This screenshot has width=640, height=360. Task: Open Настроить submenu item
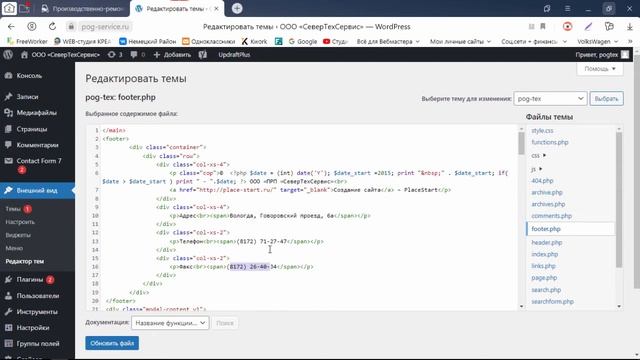(20, 222)
